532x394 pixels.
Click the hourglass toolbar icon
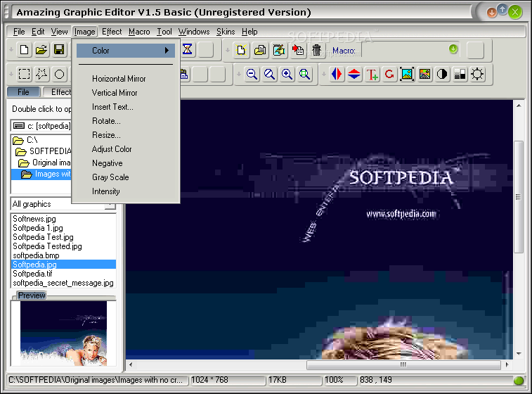pyautogui.click(x=187, y=49)
